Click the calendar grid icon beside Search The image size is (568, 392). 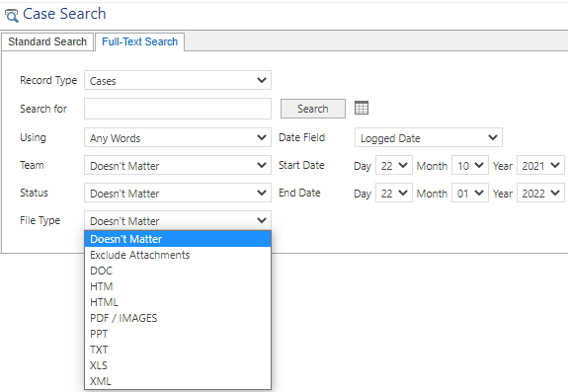(x=362, y=108)
